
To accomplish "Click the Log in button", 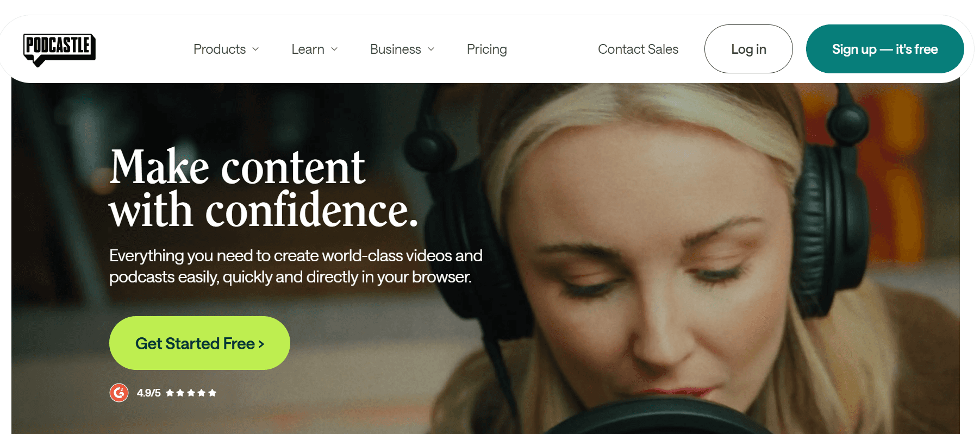I will 748,49.
